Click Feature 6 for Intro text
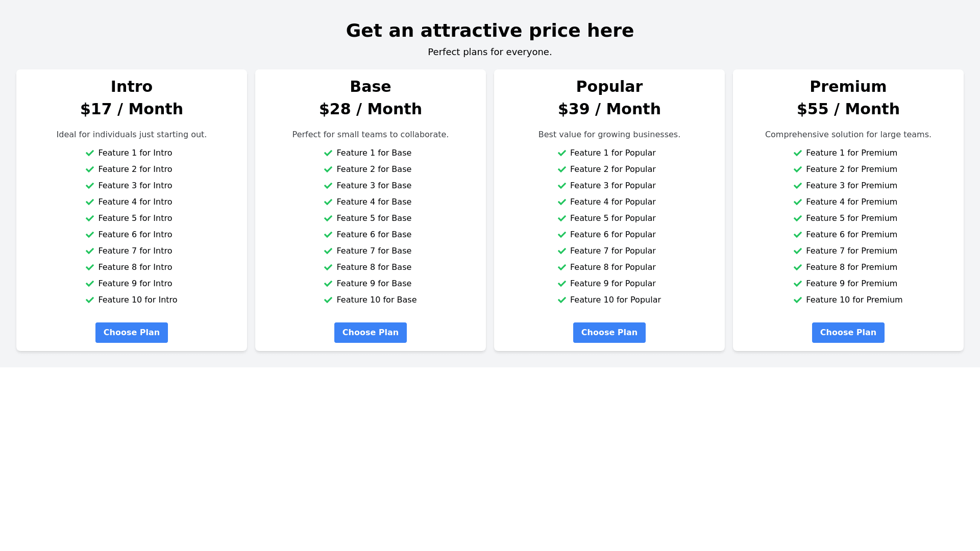The image size is (980, 551). (x=135, y=235)
